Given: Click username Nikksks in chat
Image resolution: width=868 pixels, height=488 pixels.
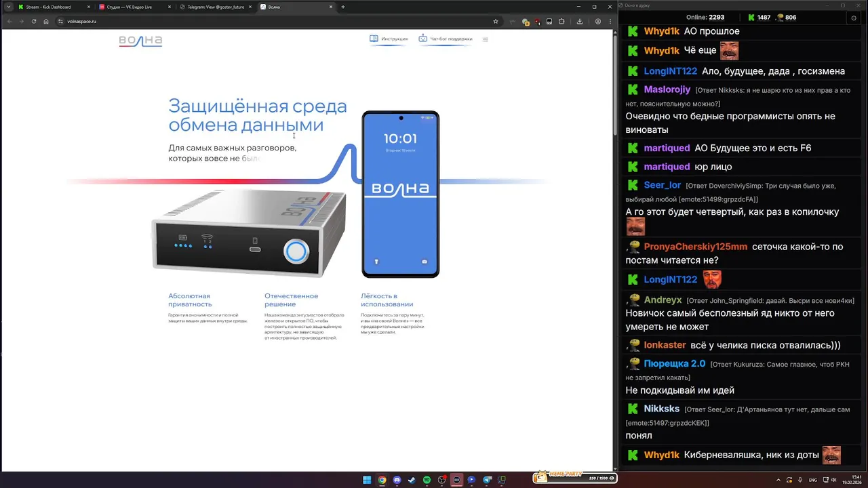Looking at the screenshot, I should [x=661, y=409].
